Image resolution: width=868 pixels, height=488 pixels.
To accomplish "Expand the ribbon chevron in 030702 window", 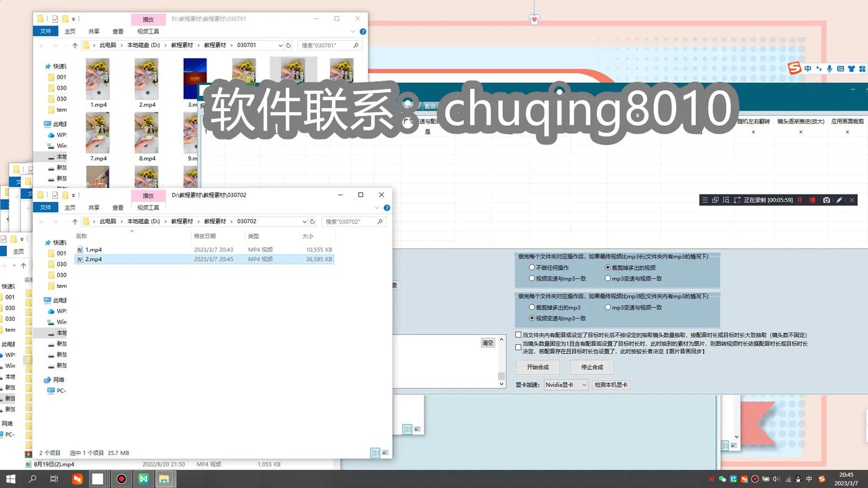I will click(x=377, y=207).
